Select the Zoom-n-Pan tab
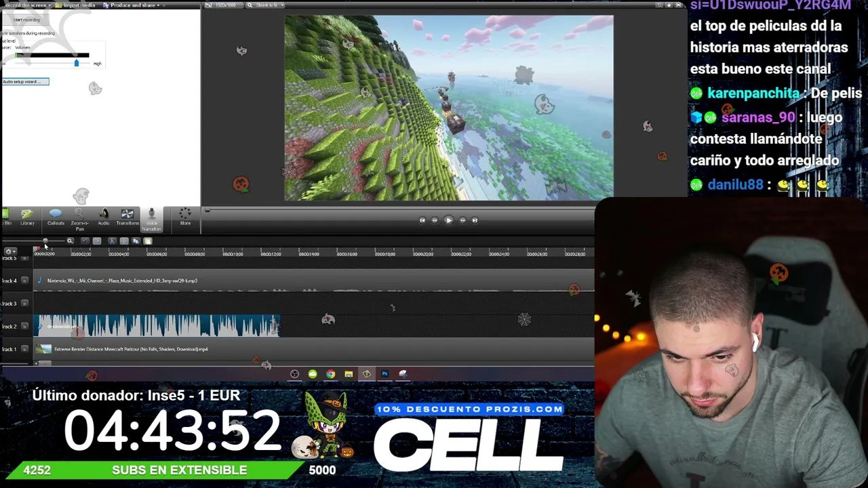This screenshot has width=868, height=488. [x=79, y=219]
